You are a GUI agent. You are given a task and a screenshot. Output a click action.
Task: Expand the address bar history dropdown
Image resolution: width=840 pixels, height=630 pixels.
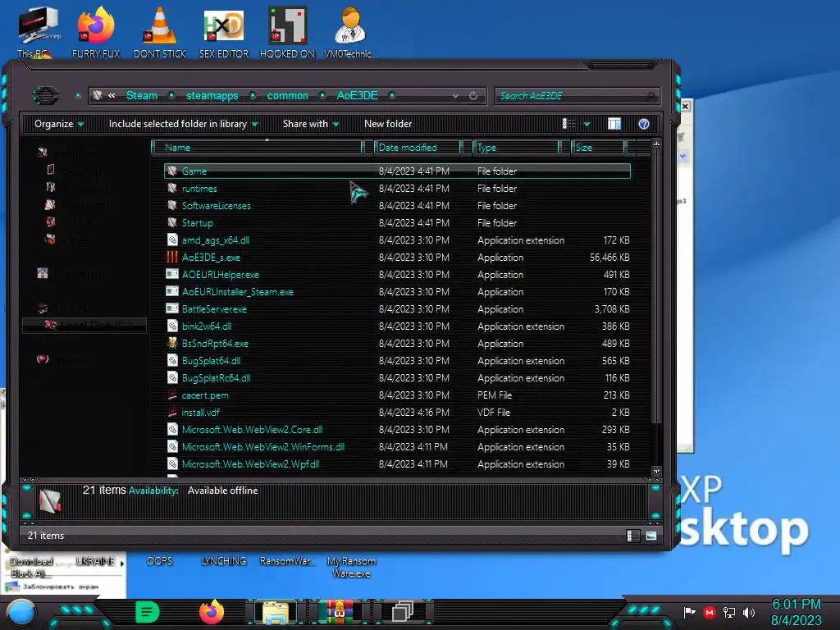point(455,96)
